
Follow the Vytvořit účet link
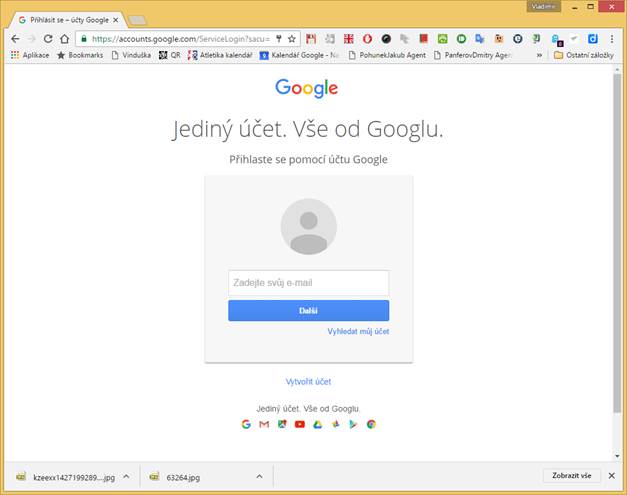308,381
